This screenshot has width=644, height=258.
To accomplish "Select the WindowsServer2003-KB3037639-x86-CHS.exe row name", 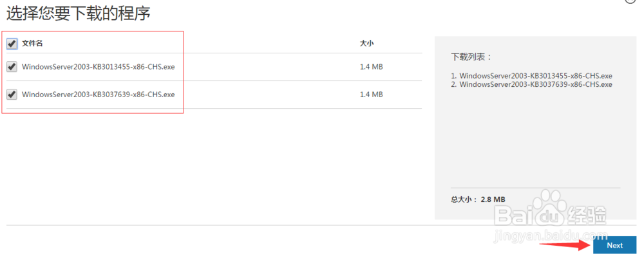I will coord(98,95).
